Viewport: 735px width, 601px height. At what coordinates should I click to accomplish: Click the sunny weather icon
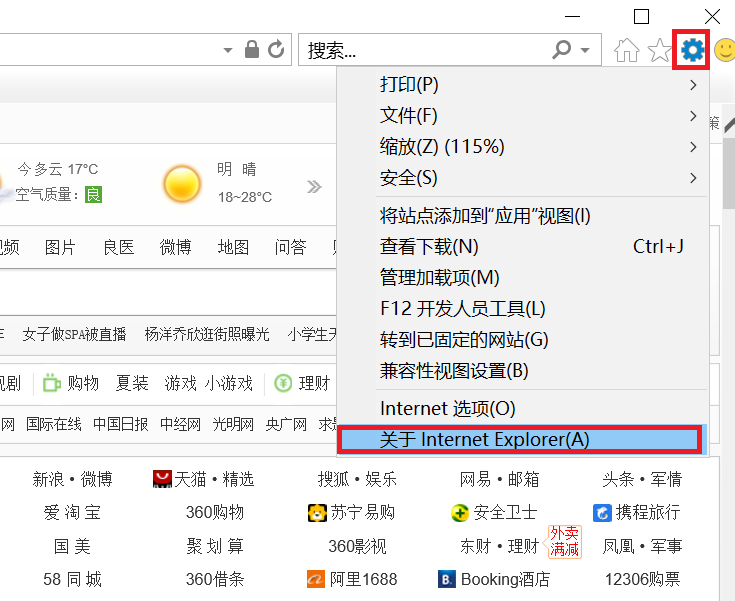point(182,184)
